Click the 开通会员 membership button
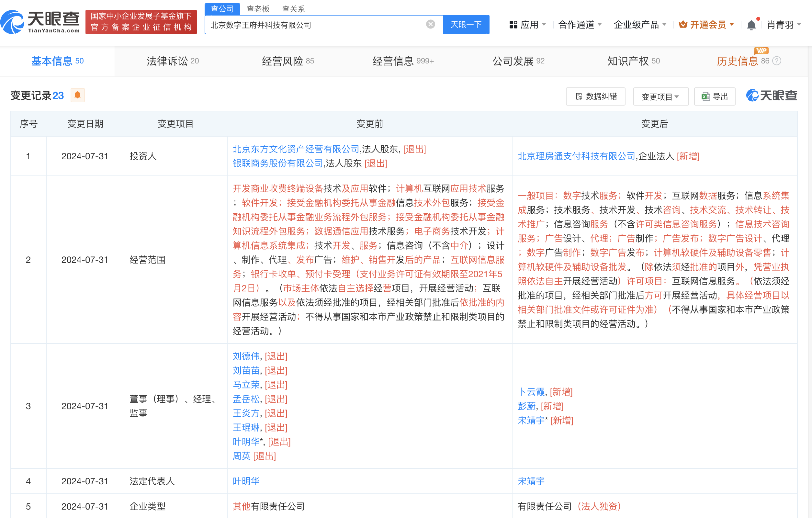 coord(707,25)
